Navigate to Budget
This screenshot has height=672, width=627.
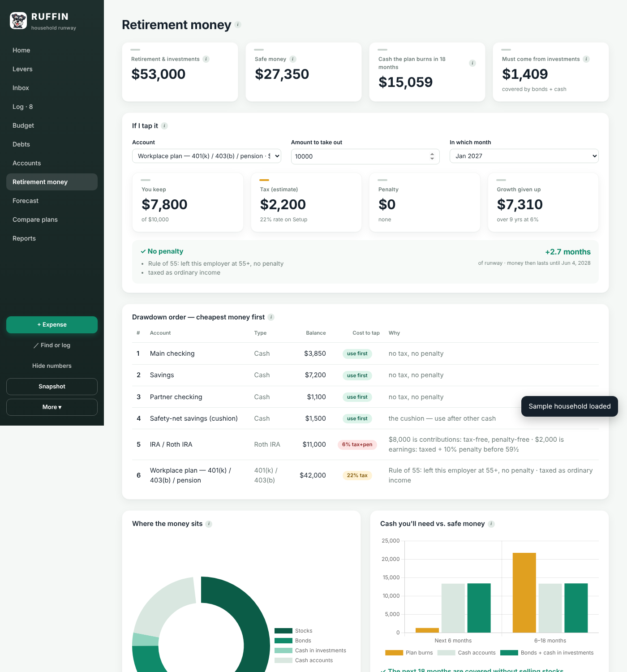[52, 125]
